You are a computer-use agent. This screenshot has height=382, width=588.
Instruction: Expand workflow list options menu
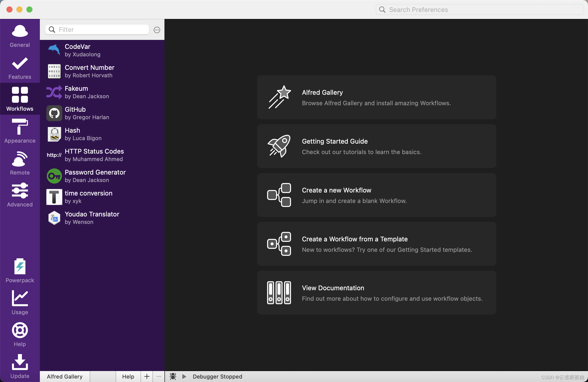[x=157, y=30]
